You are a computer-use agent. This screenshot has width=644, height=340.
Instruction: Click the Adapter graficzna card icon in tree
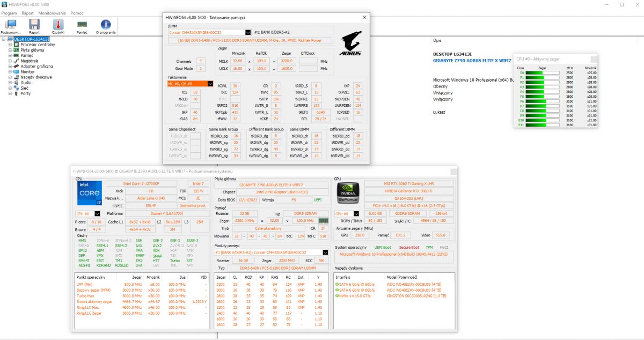tap(16, 66)
